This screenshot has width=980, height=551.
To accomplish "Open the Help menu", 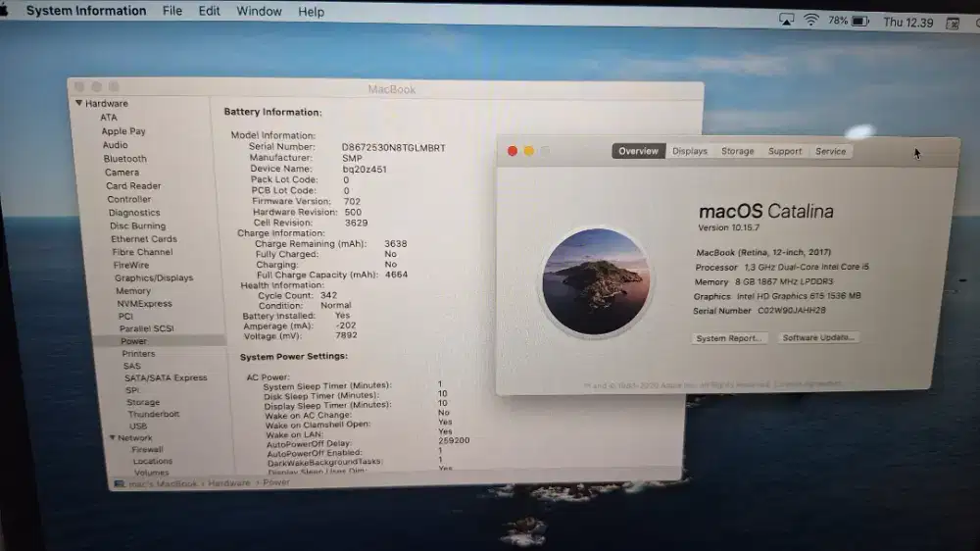I will coord(311,12).
